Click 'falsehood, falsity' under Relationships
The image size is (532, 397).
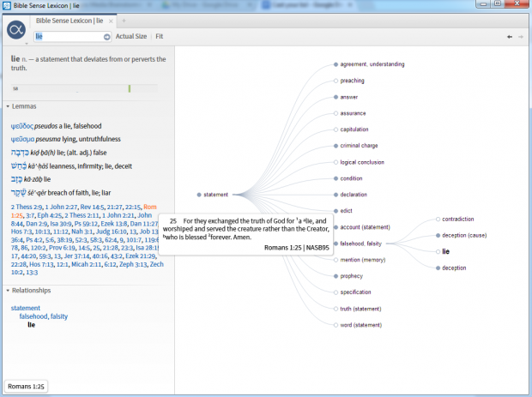(44, 316)
